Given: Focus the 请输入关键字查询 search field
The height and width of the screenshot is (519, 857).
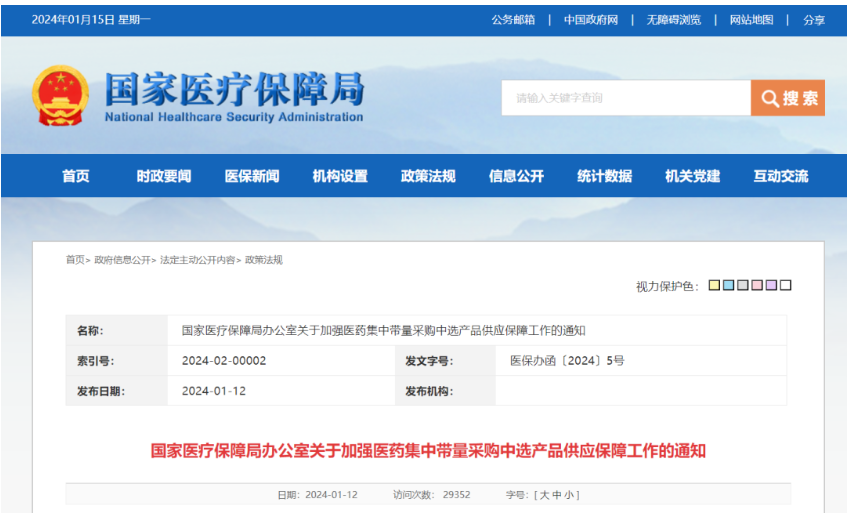Looking at the screenshot, I should [x=626, y=98].
